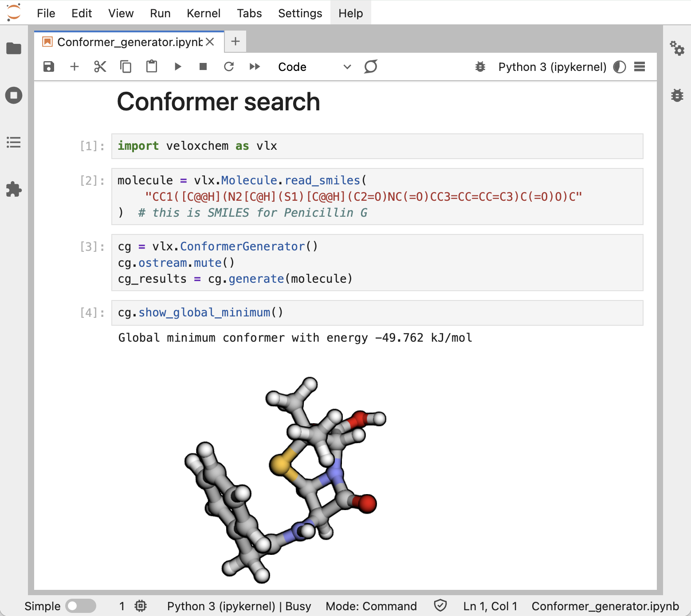The height and width of the screenshot is (616, 691).
Task: Restart the kernel
Action: (x=229, y=67)
